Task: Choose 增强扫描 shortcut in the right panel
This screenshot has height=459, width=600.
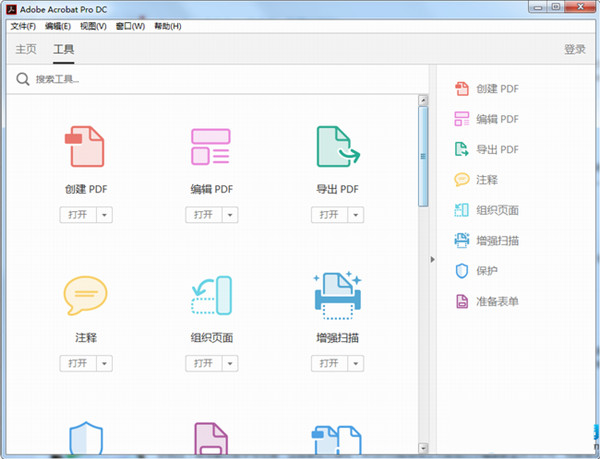Action: 497,241
